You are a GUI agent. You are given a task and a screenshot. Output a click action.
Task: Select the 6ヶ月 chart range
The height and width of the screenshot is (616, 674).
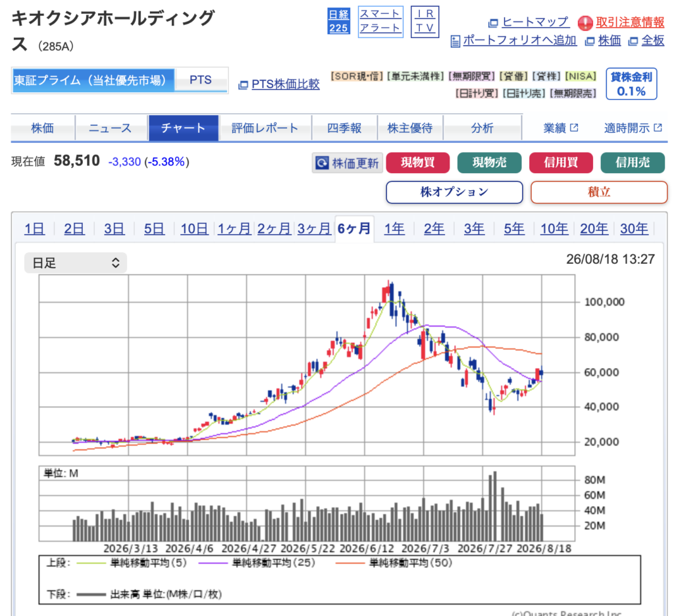click(354, 228)
